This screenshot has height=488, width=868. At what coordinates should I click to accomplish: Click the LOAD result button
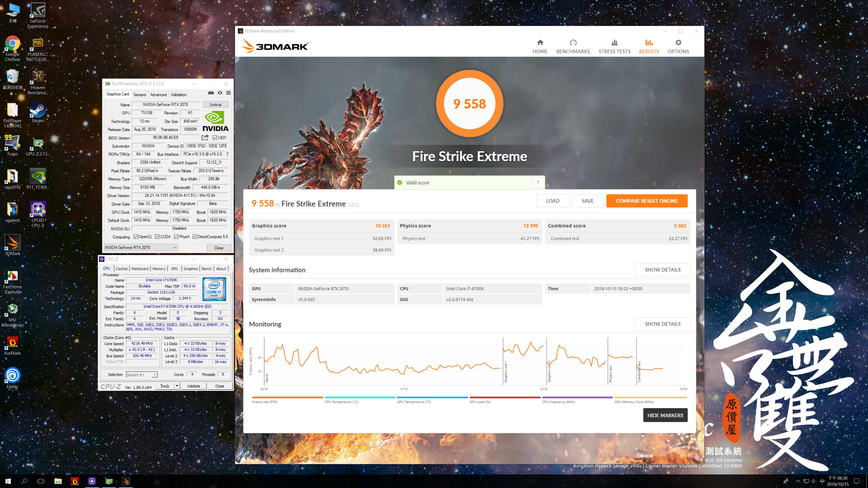coord(553,201)
